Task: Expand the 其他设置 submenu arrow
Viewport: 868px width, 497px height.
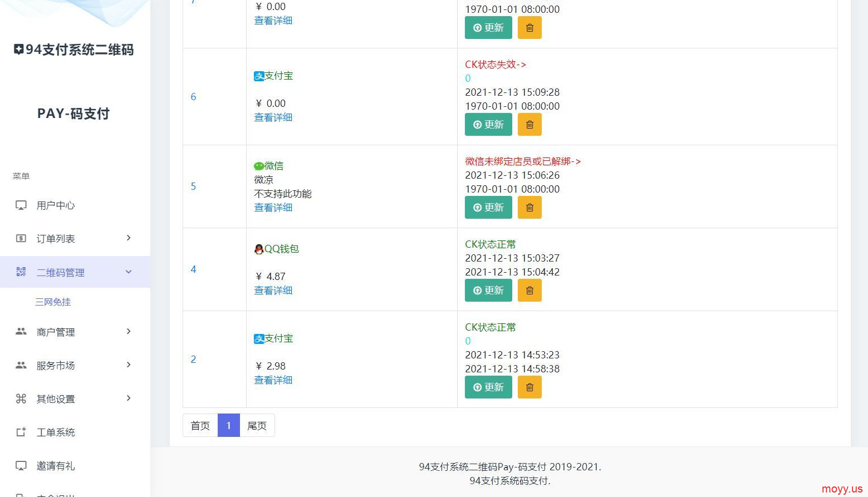Action: click(x=129, y=398)
